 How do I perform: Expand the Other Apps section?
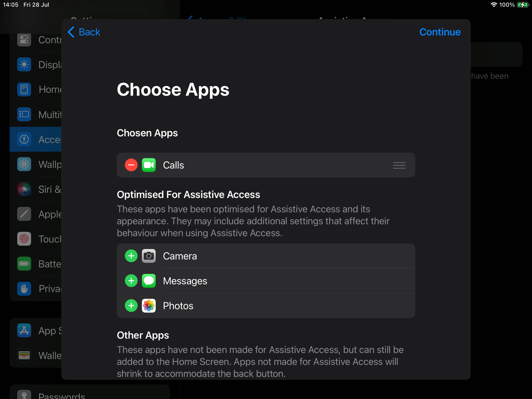click(x=143, y=335)
